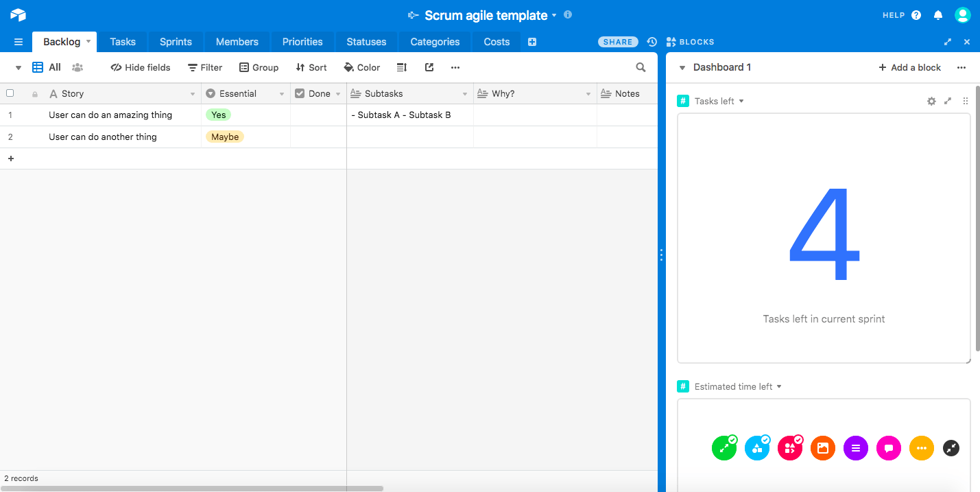The height and width of the screenshot is (492, 980).
Task: Switch to the Statuses tab
Action: pos(366,42)
